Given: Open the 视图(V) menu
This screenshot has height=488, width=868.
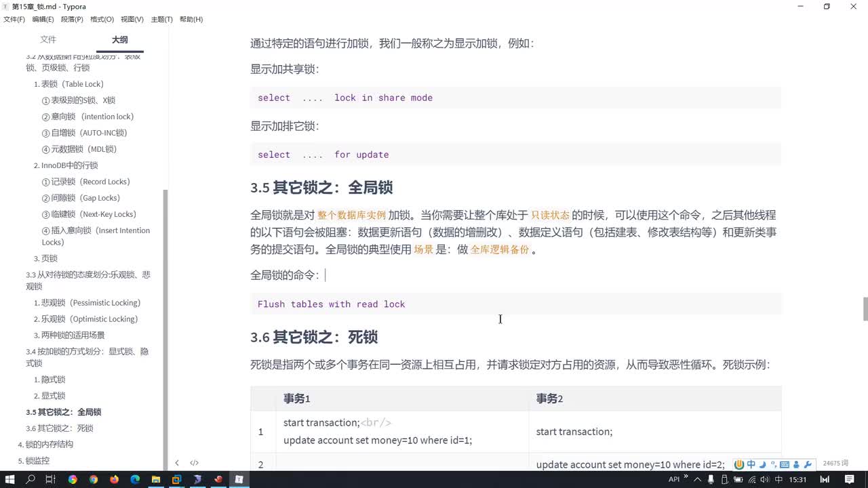Looking at the screenshot, I should 132,20.
